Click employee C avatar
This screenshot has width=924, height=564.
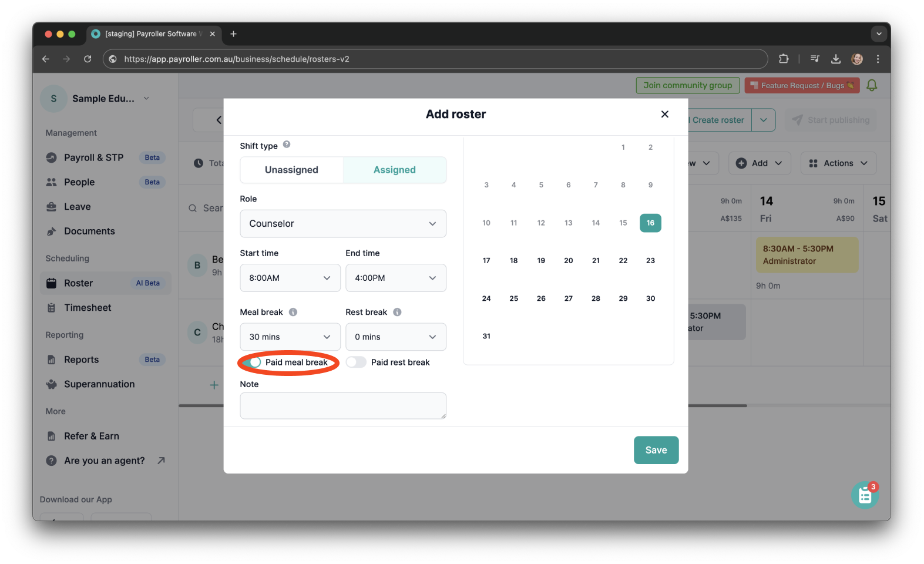click(x=197, y=333)
